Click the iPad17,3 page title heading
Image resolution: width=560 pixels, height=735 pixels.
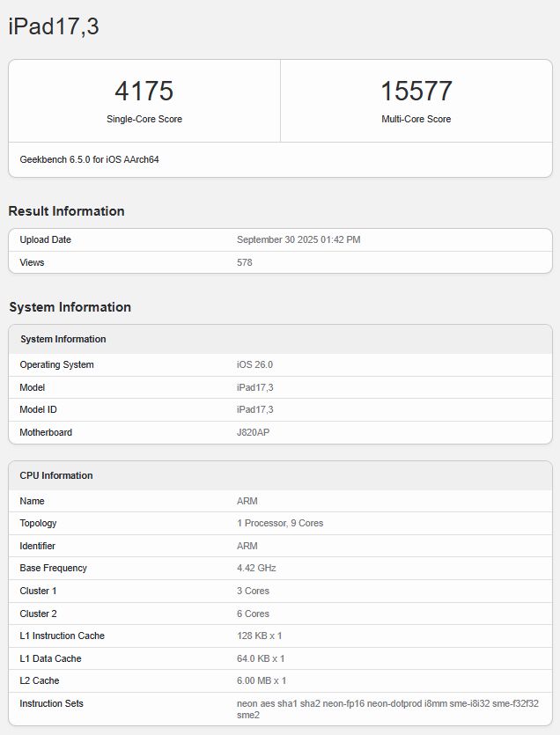(54, 27)
